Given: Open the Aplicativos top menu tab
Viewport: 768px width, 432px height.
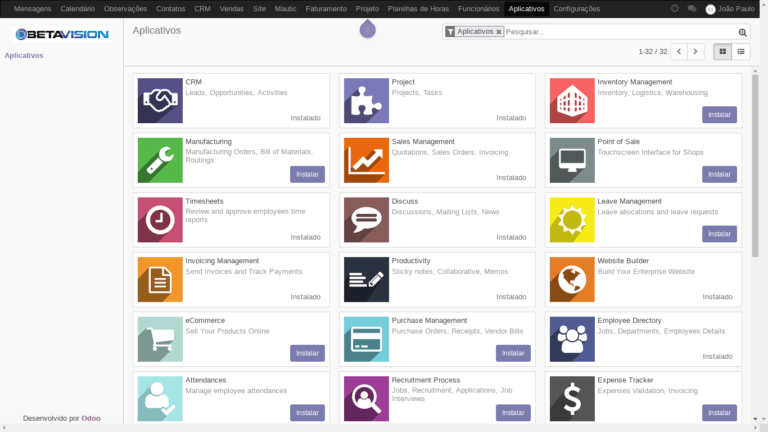Looking at the screenshot, I should click(526, 9).
